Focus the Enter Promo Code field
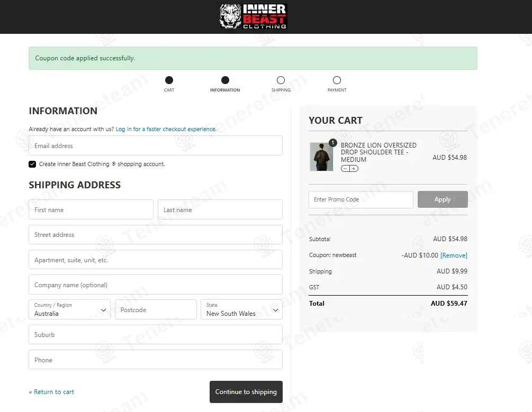 tap(360, 199)
